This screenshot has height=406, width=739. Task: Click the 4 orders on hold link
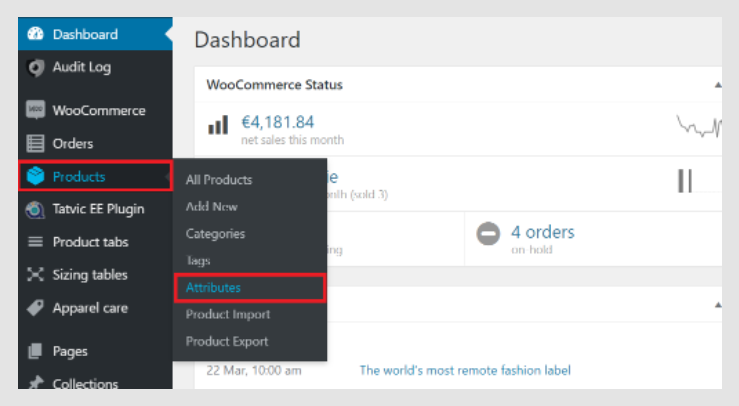tap(542, 232)
